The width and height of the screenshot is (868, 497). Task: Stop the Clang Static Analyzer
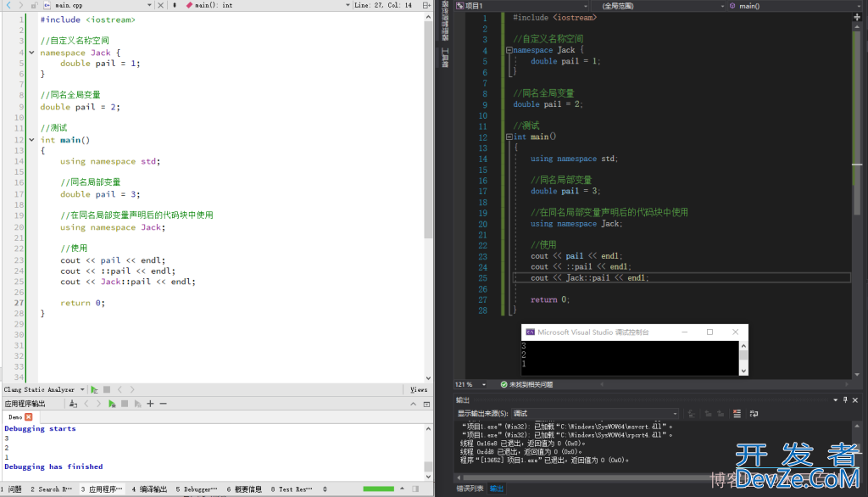pos(107,389)
